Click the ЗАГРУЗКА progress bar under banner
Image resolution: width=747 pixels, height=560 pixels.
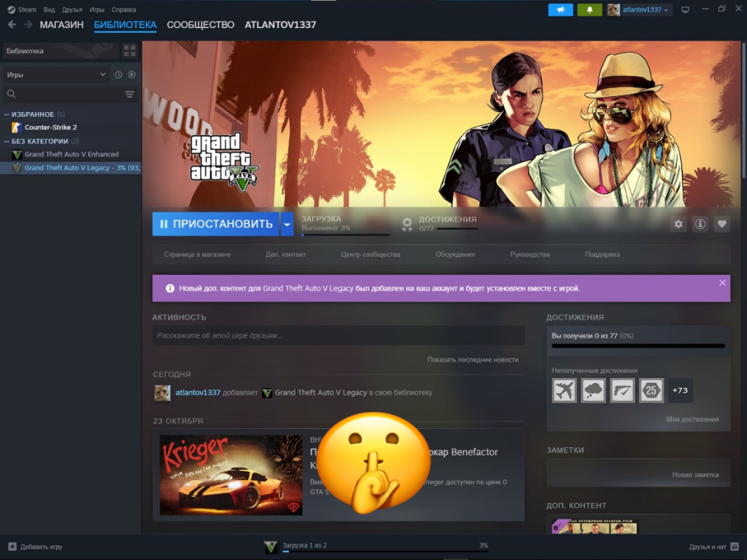tap(345, 235)
